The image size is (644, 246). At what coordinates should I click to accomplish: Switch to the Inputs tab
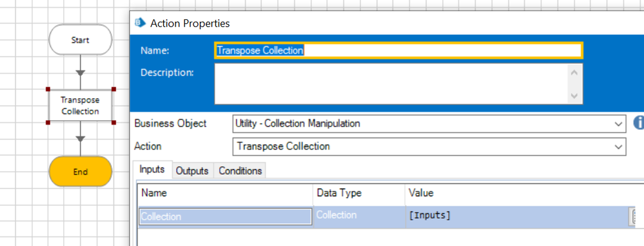tap(152, 169)
